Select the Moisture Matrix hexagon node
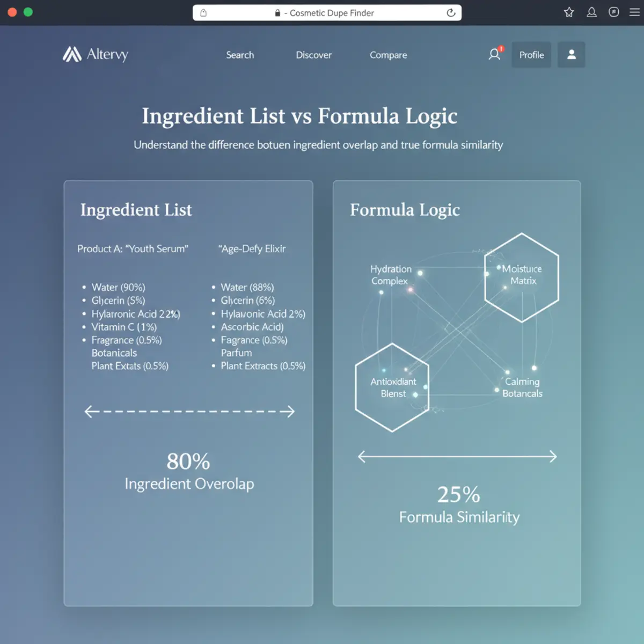The width and height of the screenshot is (644, 644). tap(521, 277)
